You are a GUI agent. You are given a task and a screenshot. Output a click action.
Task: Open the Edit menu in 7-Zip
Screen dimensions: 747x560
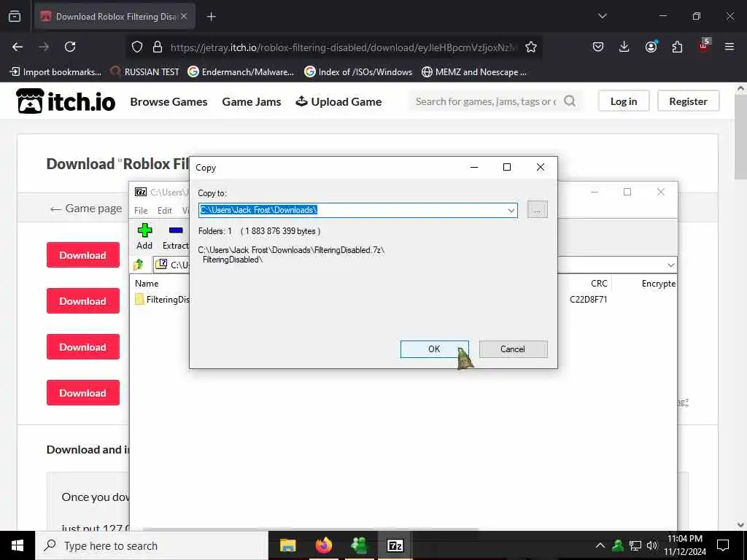point(164,211)
